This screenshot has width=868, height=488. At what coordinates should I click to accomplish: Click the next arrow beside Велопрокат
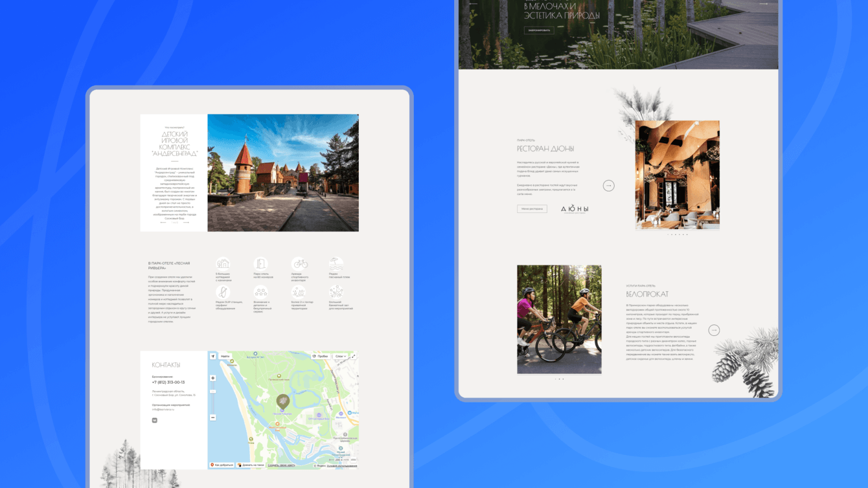[714, 330]
